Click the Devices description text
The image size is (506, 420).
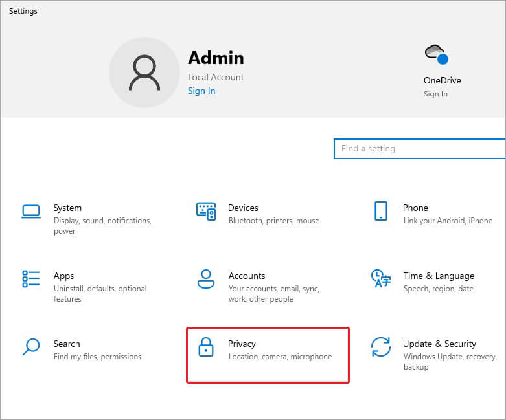pyautogui.click(x=273, y=221)
